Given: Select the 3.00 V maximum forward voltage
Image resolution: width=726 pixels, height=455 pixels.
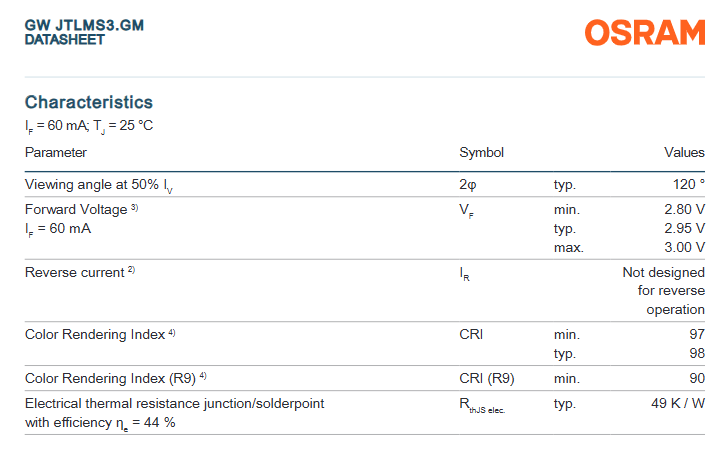Looking at the screenshot, I should (684, 247).
